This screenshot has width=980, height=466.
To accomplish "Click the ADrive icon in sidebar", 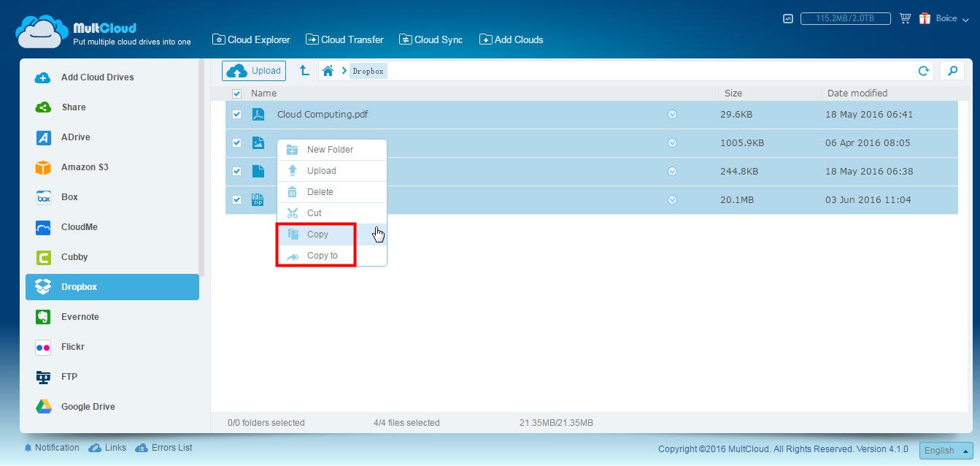I will click(x=43, y=137).
